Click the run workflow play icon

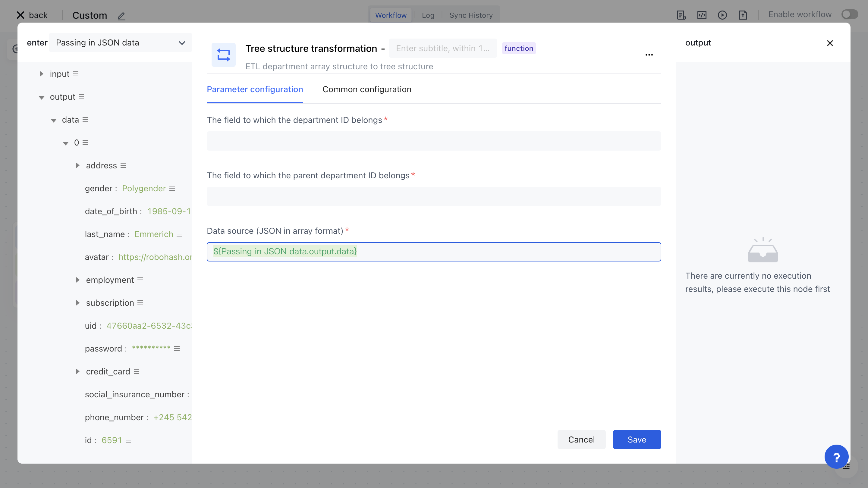pos(722,15)
